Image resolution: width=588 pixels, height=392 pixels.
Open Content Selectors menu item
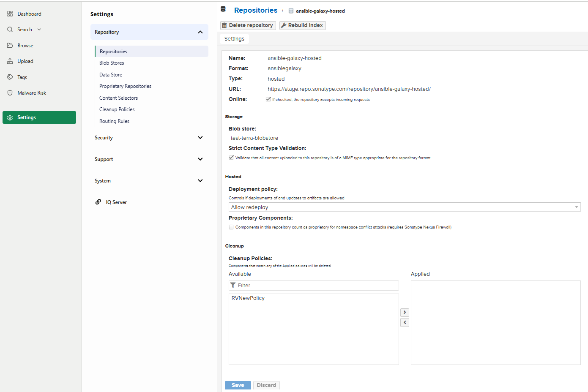pyautogui.click(x=119, y=98)
